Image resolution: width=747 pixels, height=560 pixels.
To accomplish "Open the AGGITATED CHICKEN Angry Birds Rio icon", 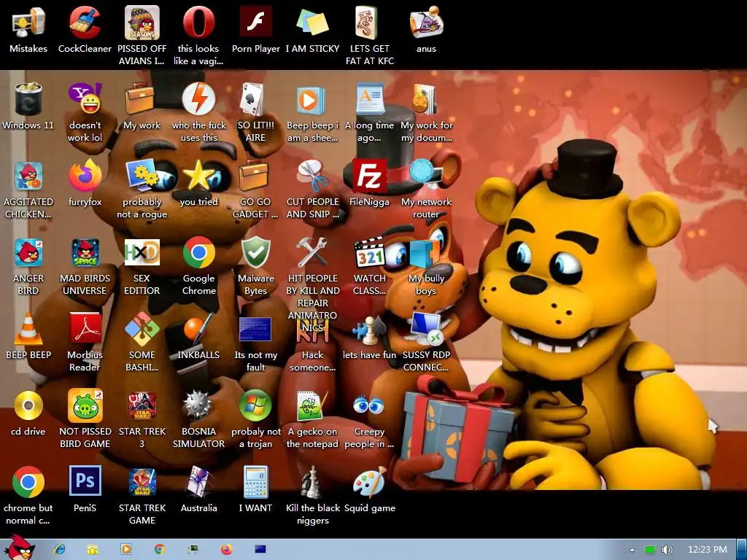I will click(28, 175).
